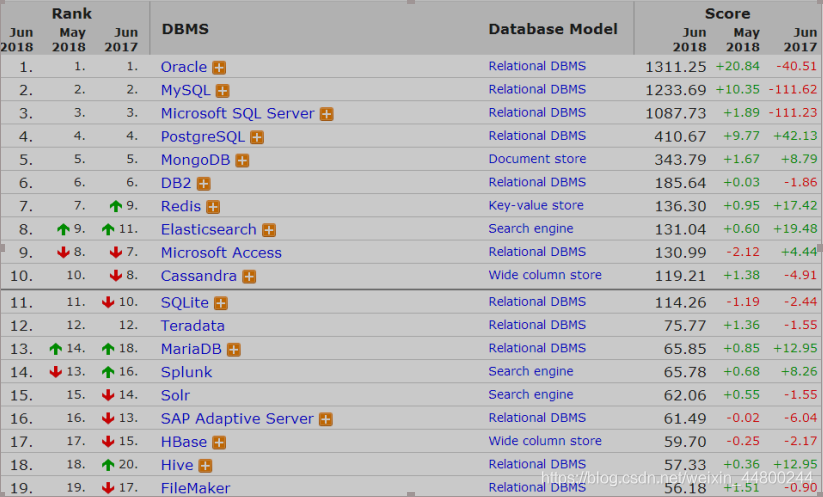823x497 pixels.
Task: Click Document store model in MongoDB row
Action: (x=537, y=159)
